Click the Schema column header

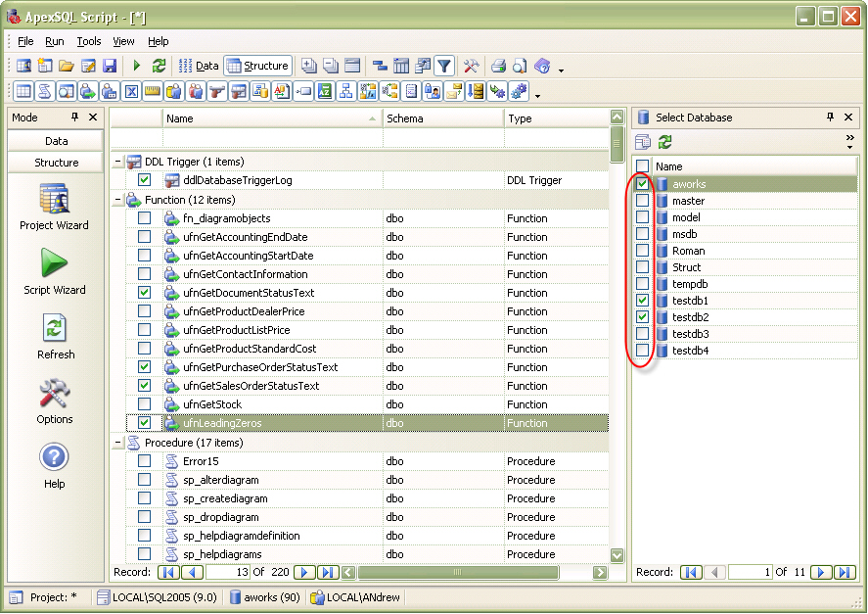pos(443,118)
